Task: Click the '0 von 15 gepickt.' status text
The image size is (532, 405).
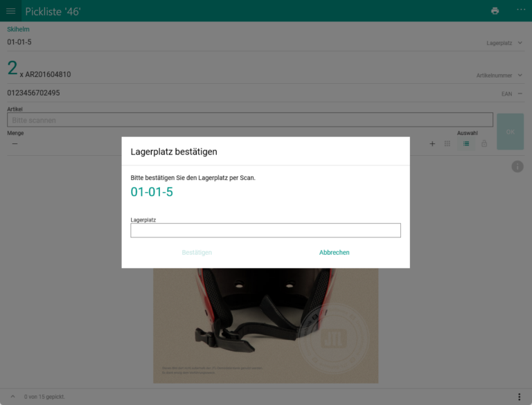Action: pyautogui.click(x=44, y=397)
